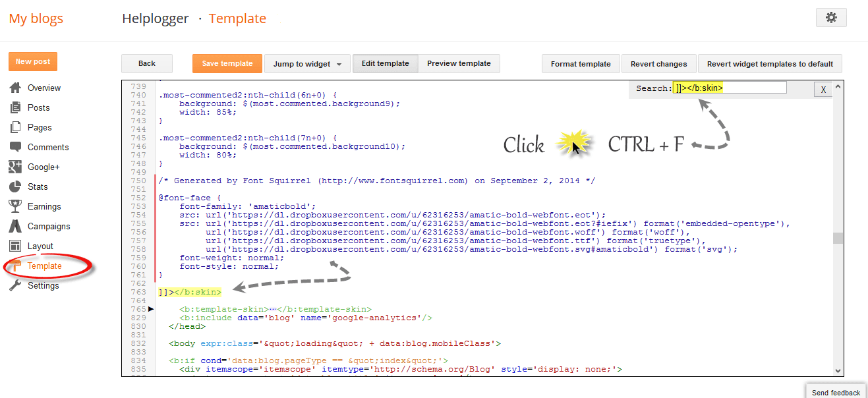This screenshot has height=398, width=868.
Task: Click the Campaigns sidebar label
Action: coord(49,226)
